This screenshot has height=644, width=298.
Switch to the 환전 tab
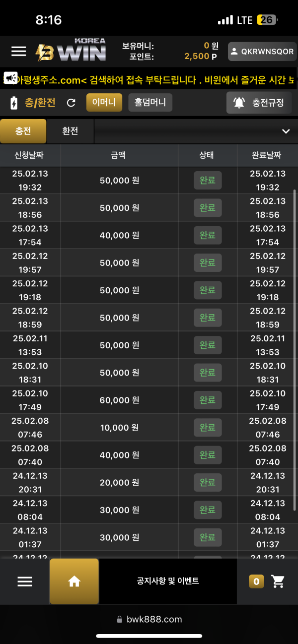coord(70,131)
